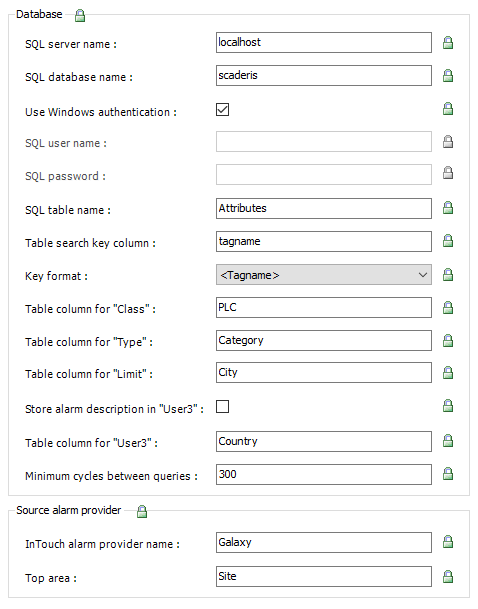
Task: Click the Table column for "Limit" field
Action: pos(323,372)
